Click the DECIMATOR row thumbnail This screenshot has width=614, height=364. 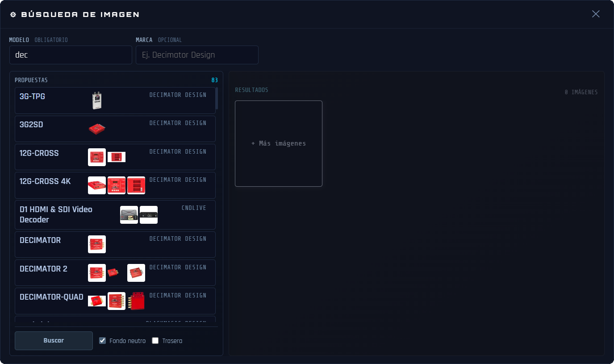point(97,244)
